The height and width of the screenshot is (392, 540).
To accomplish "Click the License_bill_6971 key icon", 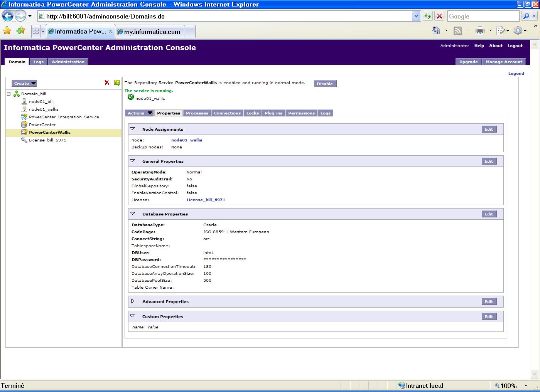I will [24, 140].
